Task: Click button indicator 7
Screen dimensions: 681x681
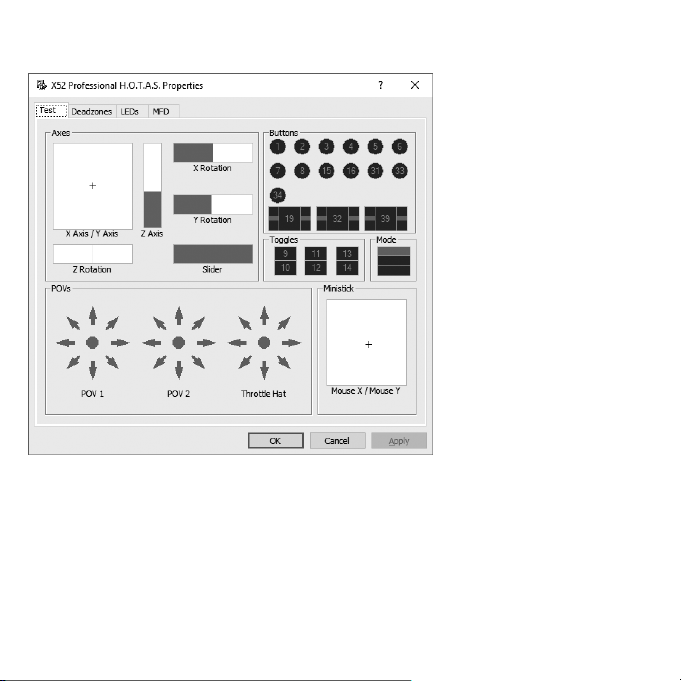Action: [278, 171]
